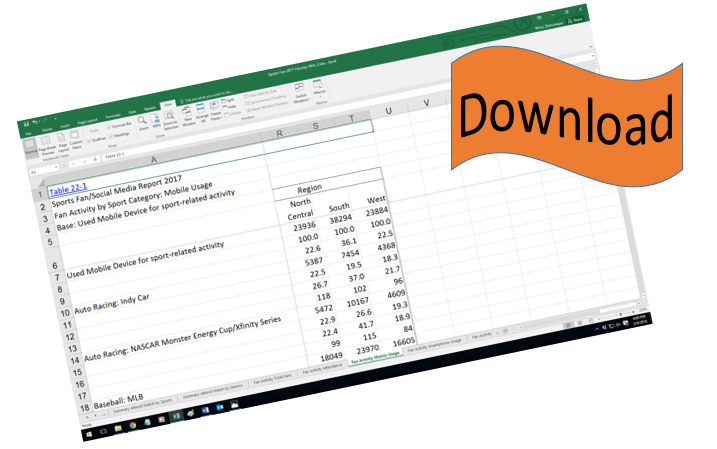Click the value 23970 in South column
This screenshot has height=449, width=717.
coord(368,350)
